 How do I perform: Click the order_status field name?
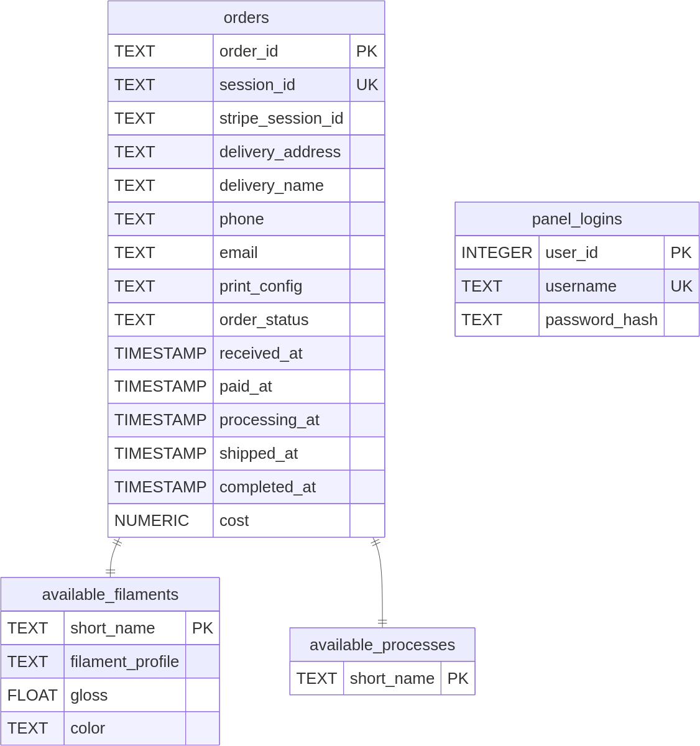click(x=264, y=320)
